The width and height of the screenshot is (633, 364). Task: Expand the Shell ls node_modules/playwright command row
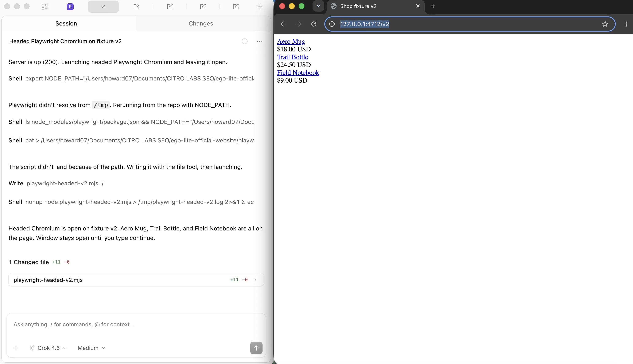point(131,122)
